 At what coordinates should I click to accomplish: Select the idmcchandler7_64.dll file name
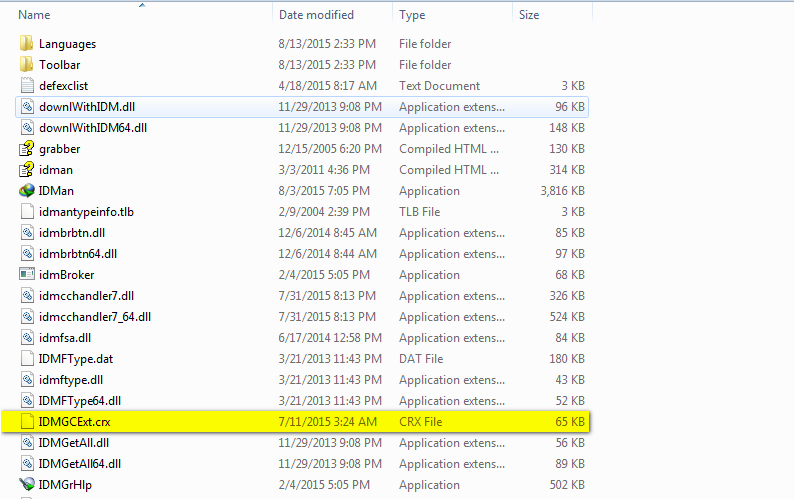pos(95,317)
